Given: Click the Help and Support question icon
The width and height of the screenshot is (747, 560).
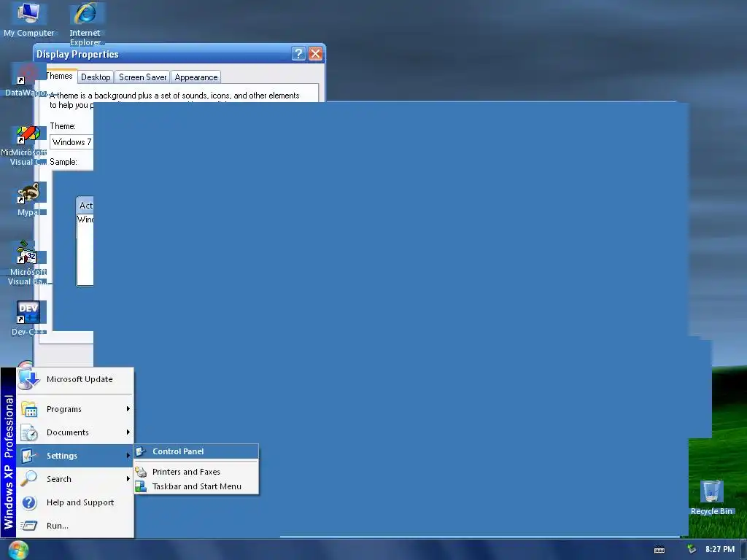Looking at the screenshot, I should click(29, 502).
